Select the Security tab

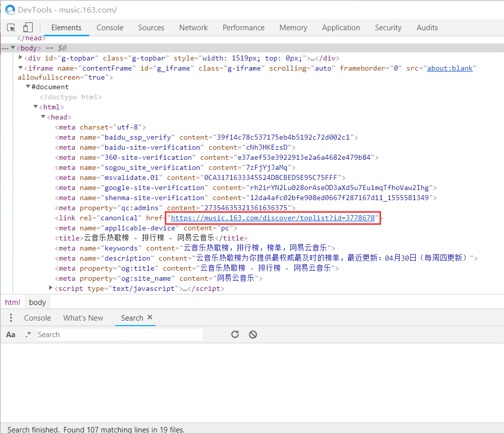click(x=388, y=28)
